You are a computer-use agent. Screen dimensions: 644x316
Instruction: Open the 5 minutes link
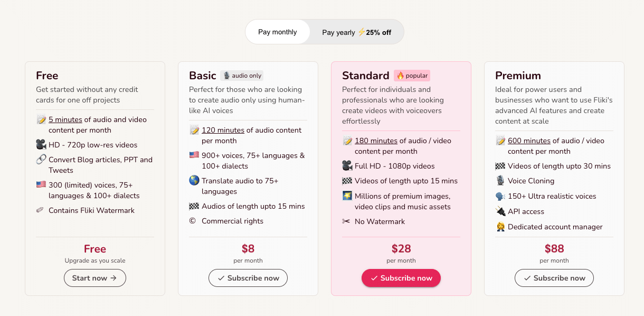65,119
